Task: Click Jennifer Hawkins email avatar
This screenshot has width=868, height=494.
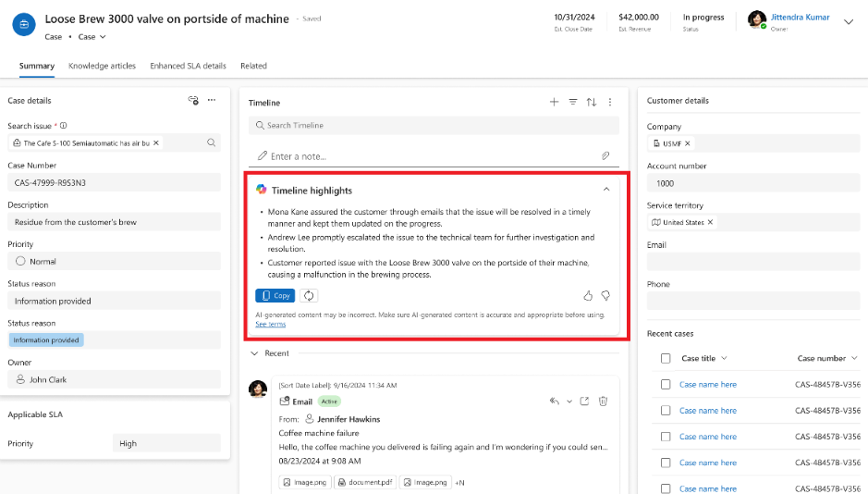Action: click(258, 389)
